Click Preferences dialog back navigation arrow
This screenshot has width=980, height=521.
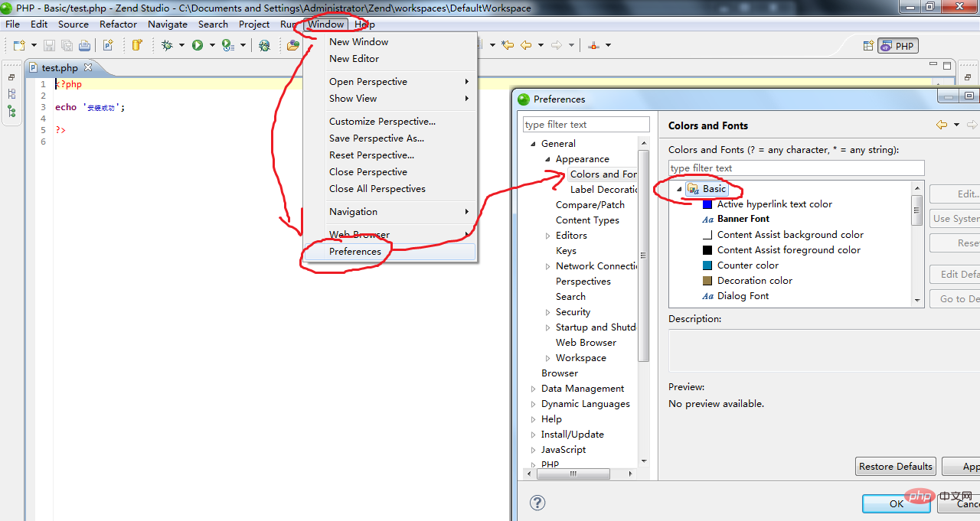pos(942,125)
